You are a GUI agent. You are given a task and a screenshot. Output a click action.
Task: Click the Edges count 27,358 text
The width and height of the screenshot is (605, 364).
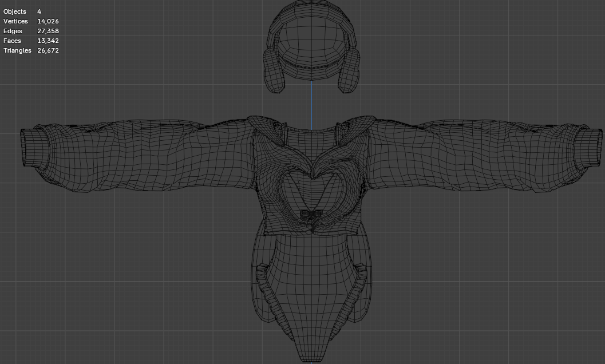48,31
